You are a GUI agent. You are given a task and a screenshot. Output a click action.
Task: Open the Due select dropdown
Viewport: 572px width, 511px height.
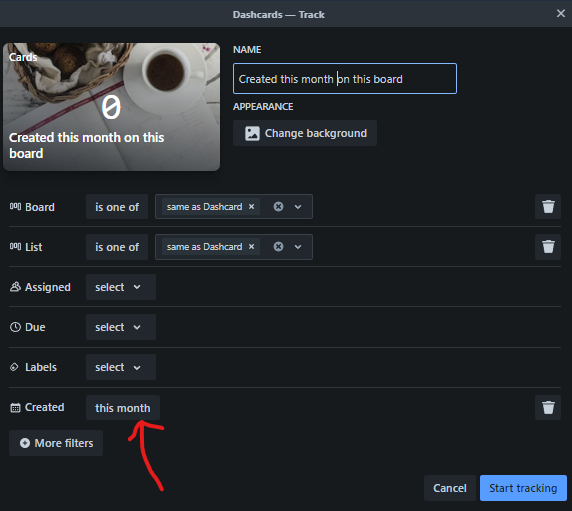(121, 327)
